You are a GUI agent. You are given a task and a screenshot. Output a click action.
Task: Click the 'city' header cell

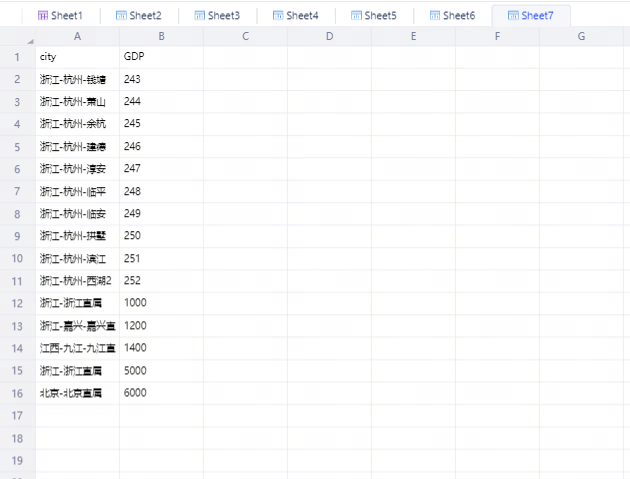coord(77,57)
